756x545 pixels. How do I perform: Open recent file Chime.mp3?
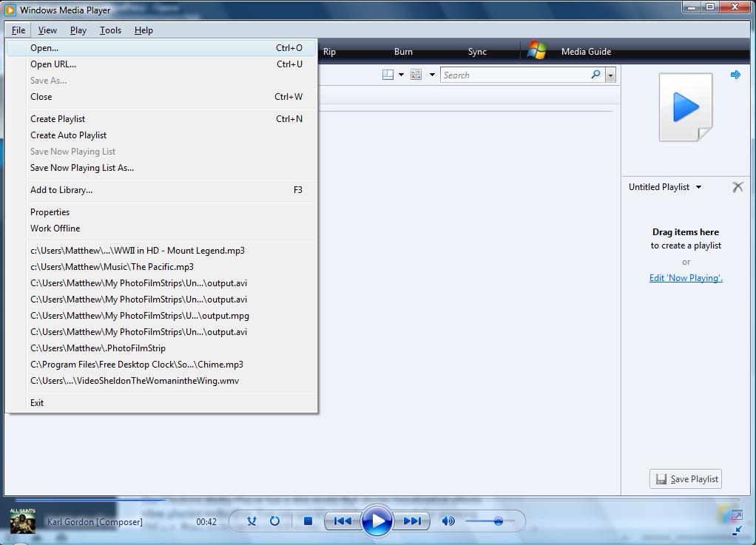(x=161, y=365)
